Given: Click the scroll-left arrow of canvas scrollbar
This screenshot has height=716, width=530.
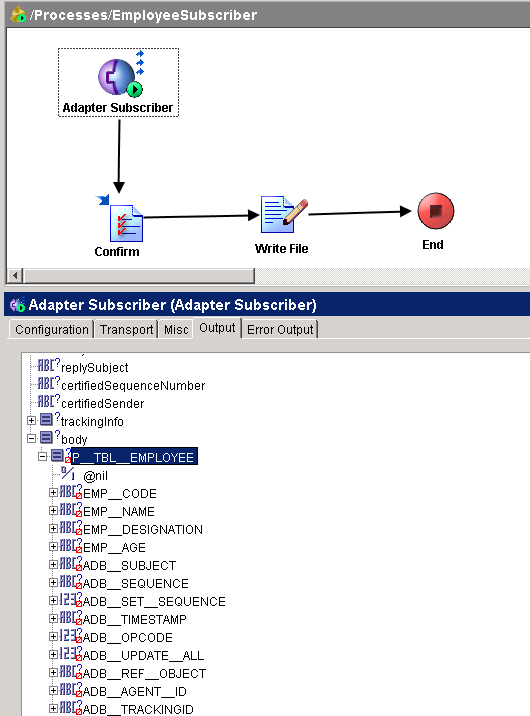Looking at the screenshot, I should [x=15, y=276].
